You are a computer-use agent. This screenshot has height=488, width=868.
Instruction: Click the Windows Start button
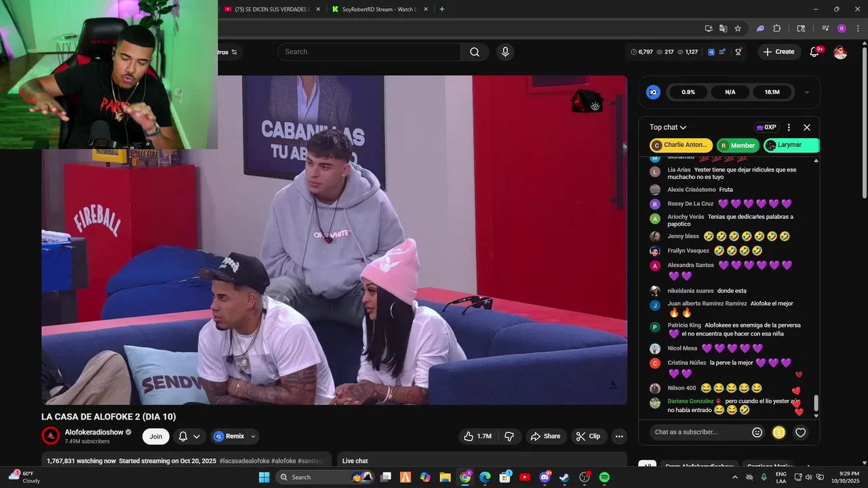tap(264, 477)
